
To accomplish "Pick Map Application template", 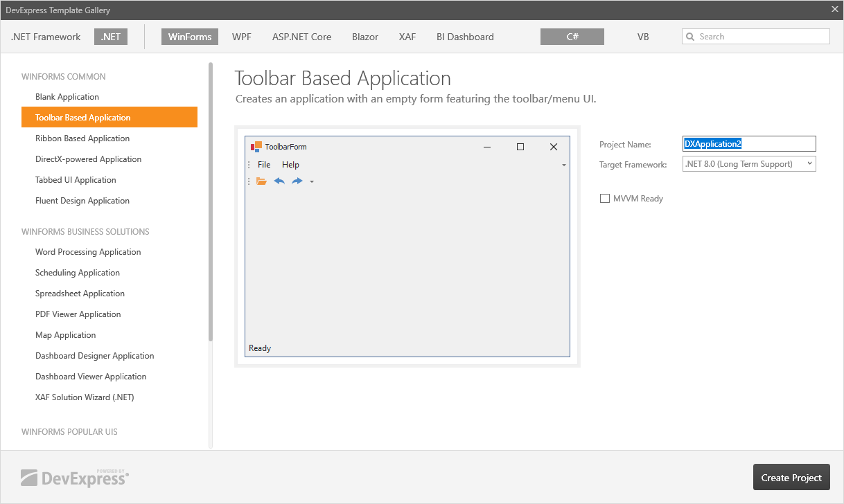I will tap(109, 335).
